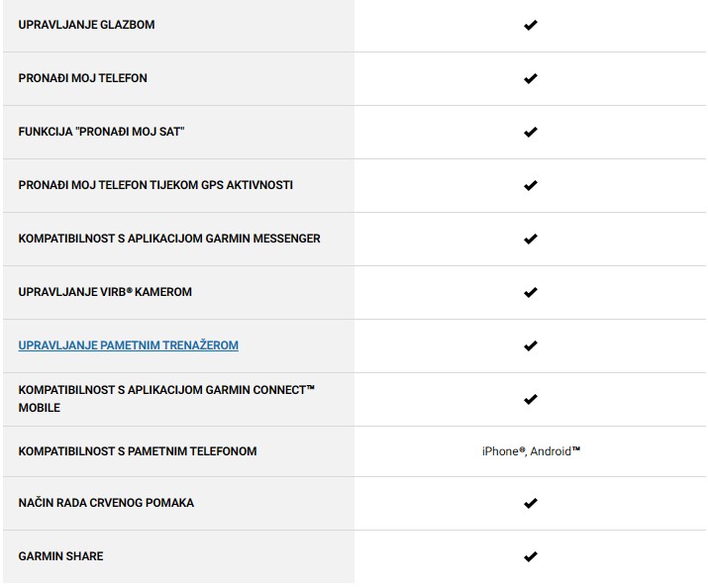This screenshot has height=588, width=708.
Task: Click the Kompatibilnost s aplikacijom Garmin Messenger label
Action: pos(169,239)
